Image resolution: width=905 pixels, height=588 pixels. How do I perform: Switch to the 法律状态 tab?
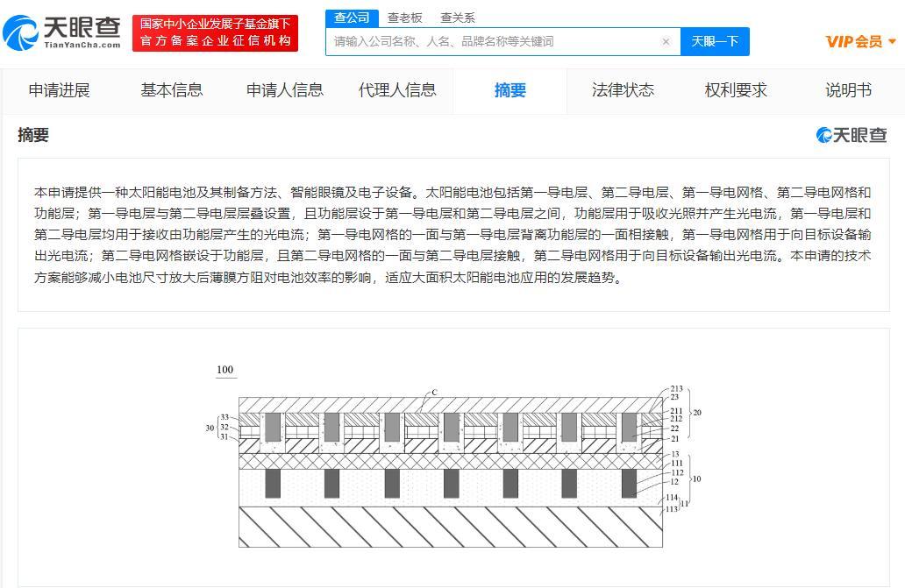(623, 90)
